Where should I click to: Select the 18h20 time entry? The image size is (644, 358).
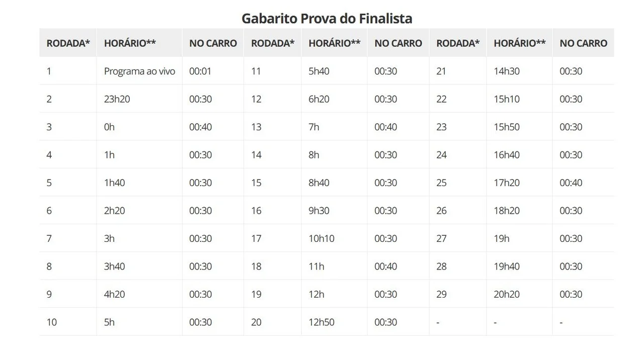507,211
